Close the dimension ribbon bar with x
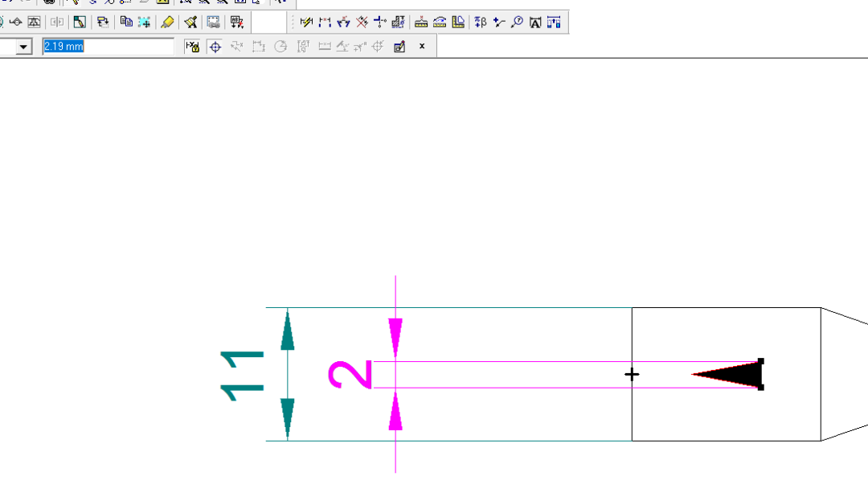868x489 pixels. coord(422,46)
